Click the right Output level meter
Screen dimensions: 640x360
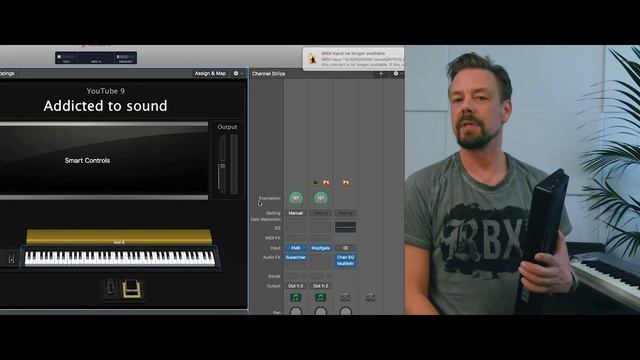click(x=234, y=164)
